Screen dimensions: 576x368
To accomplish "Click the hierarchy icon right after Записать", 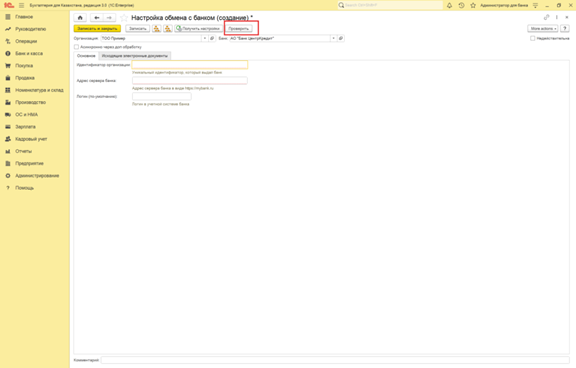I will (x=156, y=29).
